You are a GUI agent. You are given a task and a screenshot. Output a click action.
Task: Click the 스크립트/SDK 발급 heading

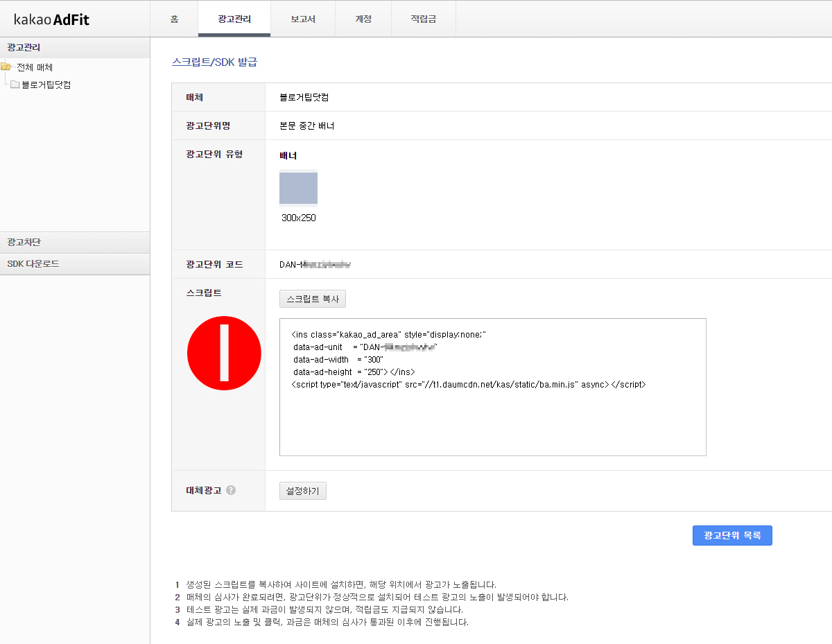(214, 62)
